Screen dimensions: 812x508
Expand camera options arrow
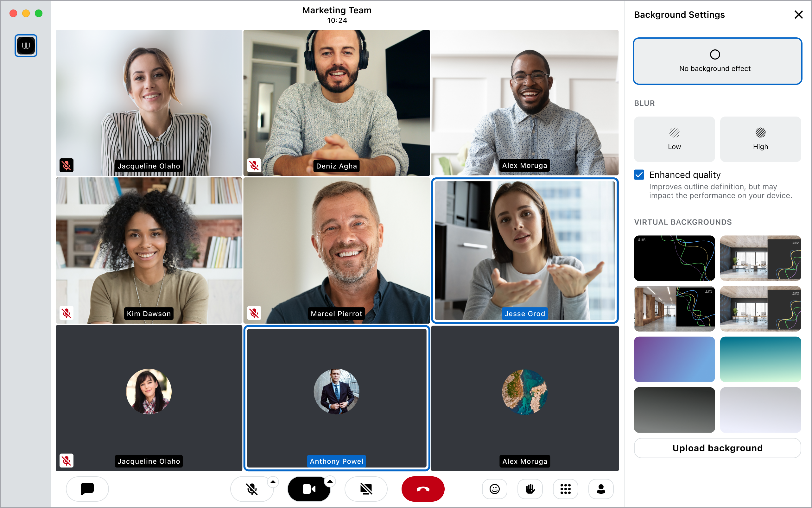pyautogui.click(x=330, y=482)
